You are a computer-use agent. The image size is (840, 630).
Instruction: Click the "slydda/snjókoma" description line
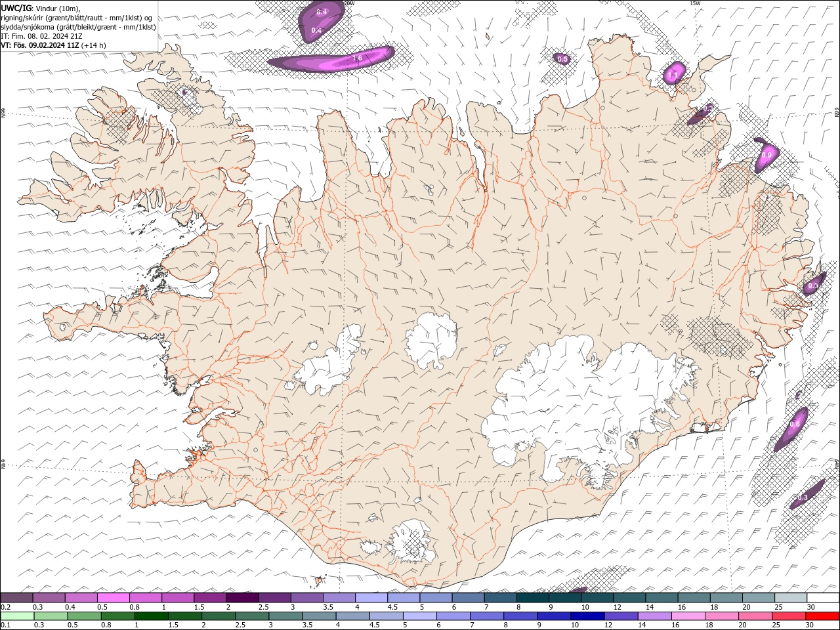[x=78, y=27]
